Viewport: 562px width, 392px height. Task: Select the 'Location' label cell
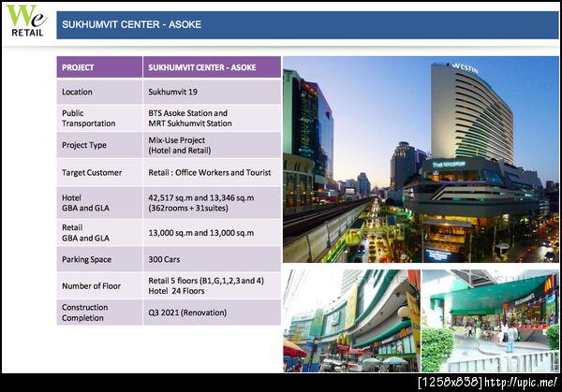pyautogui.click(x=99, y=92)
